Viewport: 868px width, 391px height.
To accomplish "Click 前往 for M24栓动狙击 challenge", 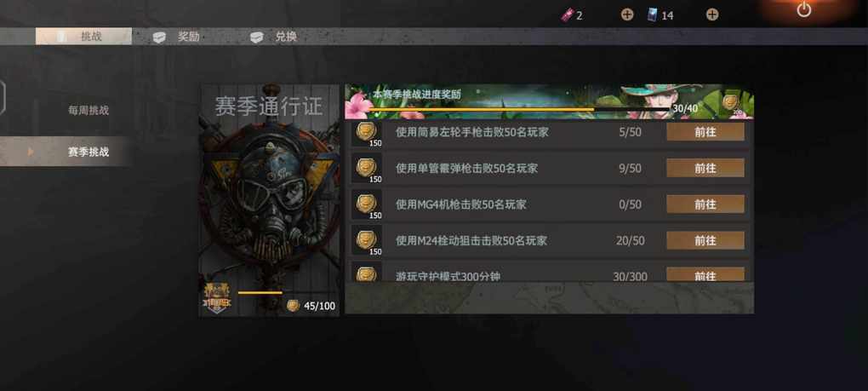I will click(705, 240).
